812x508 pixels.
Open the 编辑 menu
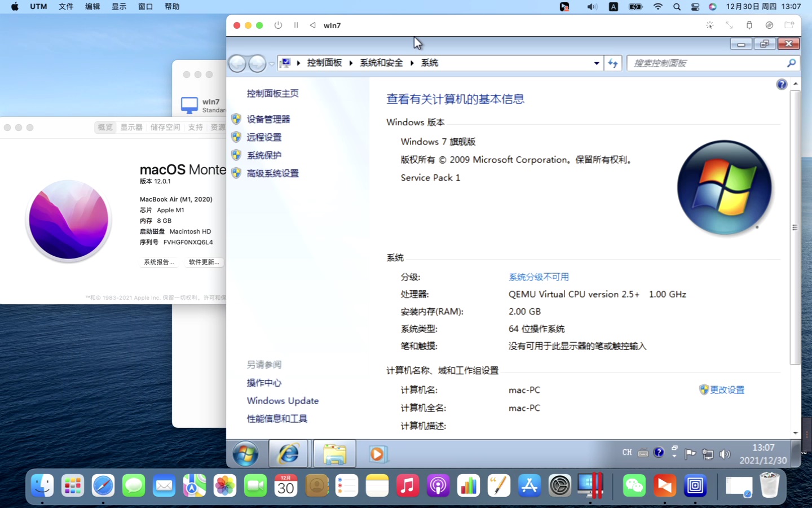[x=92, y=7]
